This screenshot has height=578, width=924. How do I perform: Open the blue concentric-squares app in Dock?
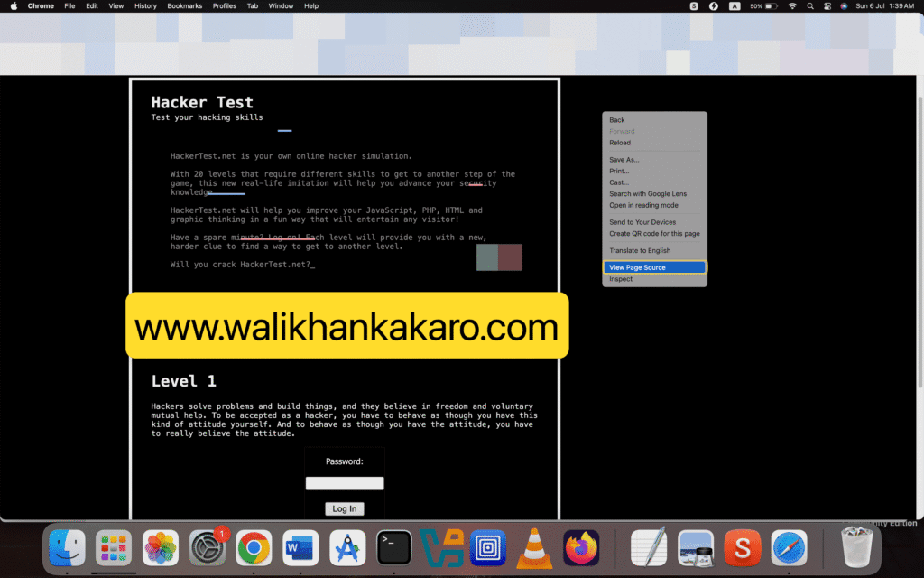(488, 547)
